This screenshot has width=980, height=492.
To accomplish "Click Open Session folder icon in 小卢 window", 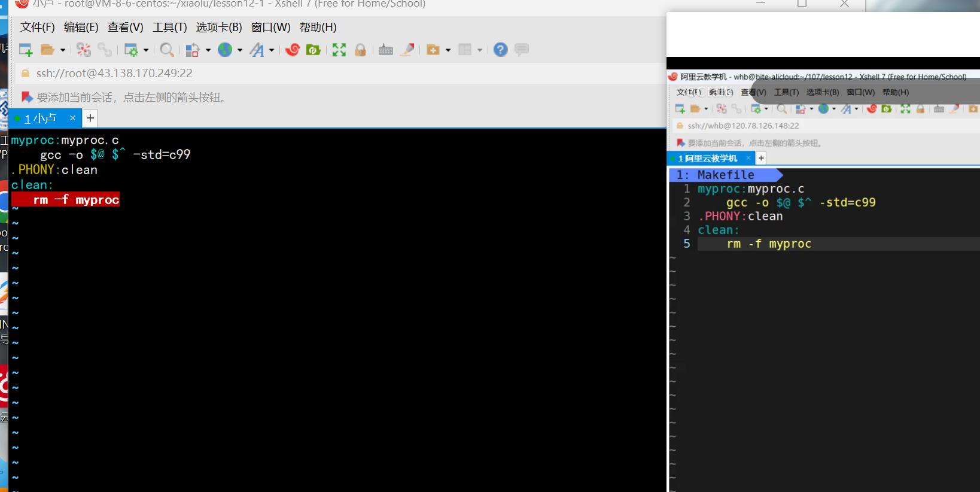I will [47, 50].
